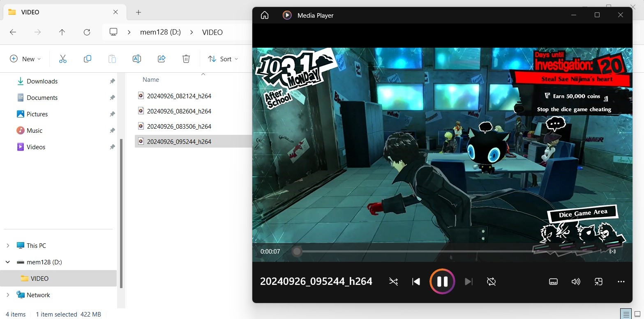Switch to details view in status bar
The width and height of the screenshot is (644, 319).
[626, 314]
